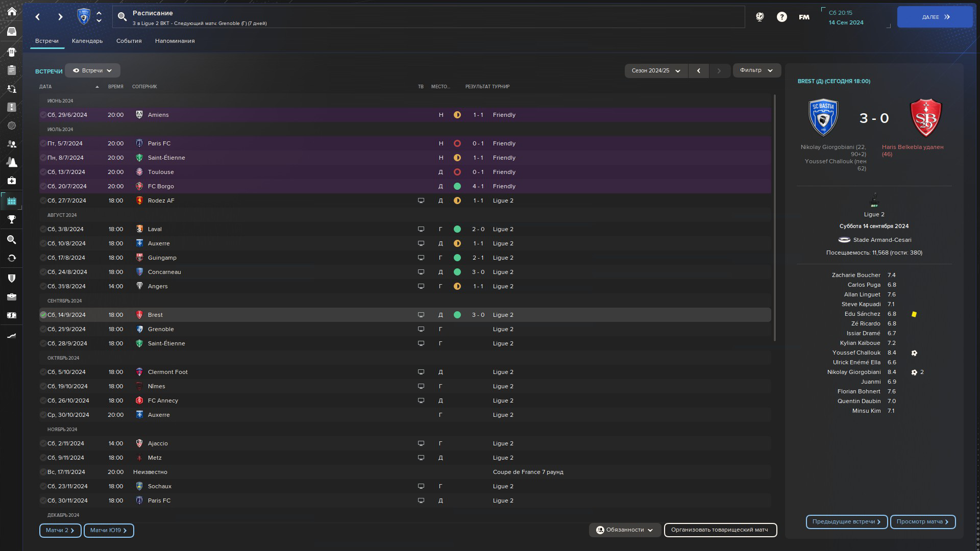980x551 pixels.
Task: Toggle checkmark for Amiens 29/6/2024 friendly
Action: point(43,115)
